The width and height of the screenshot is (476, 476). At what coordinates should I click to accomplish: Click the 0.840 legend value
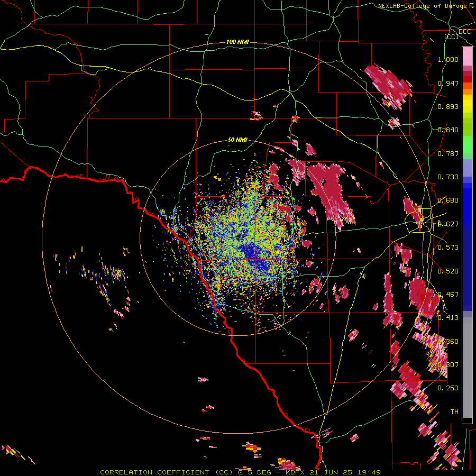448,130
